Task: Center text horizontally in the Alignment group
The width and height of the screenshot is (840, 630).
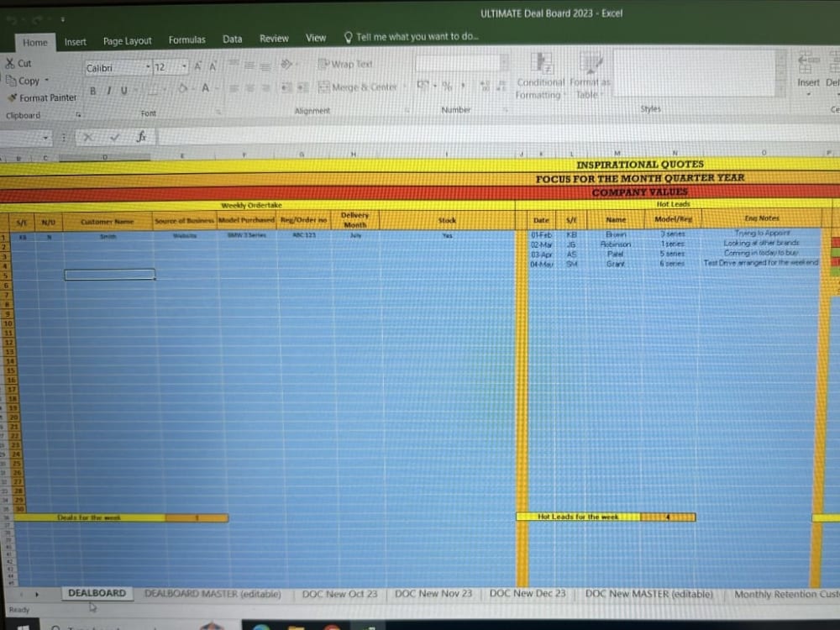Action: (x=249, y=87)
